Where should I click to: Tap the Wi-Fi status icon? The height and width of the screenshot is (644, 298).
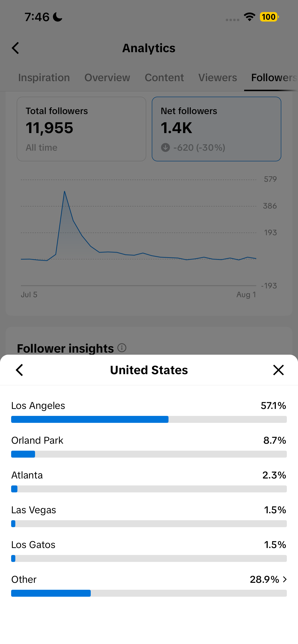(x=249, y=17)
